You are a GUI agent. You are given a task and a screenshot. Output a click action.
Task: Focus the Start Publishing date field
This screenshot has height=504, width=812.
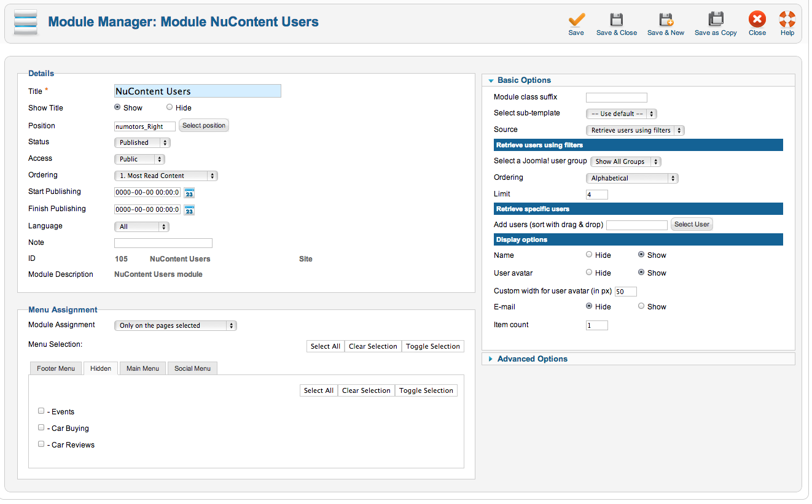pos(147,192)
